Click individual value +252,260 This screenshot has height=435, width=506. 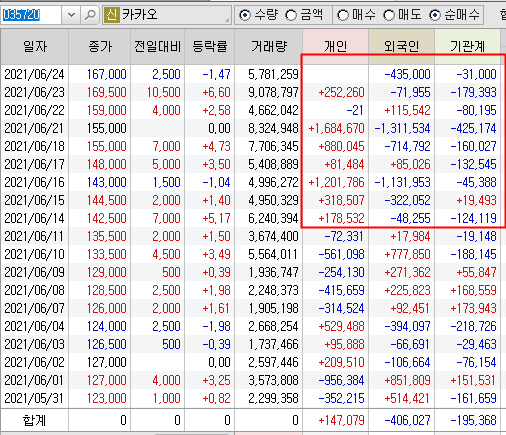(341, 92)
